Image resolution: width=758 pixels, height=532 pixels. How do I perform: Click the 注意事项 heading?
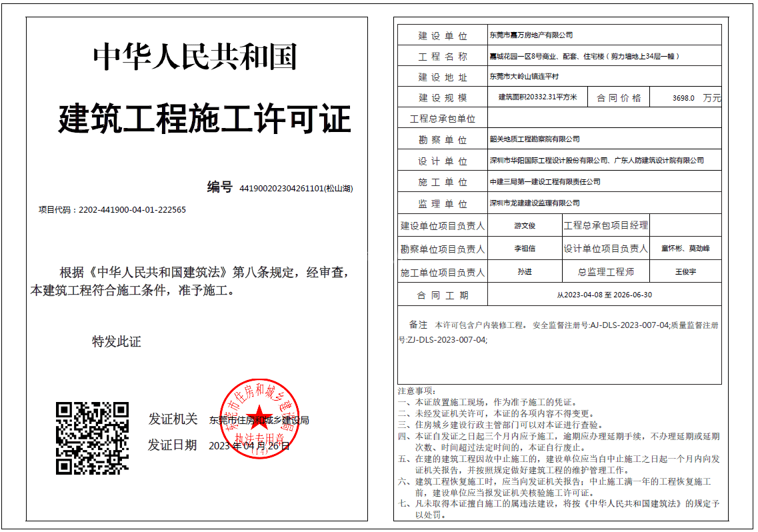pyautogui.click(x=417, y=391)
